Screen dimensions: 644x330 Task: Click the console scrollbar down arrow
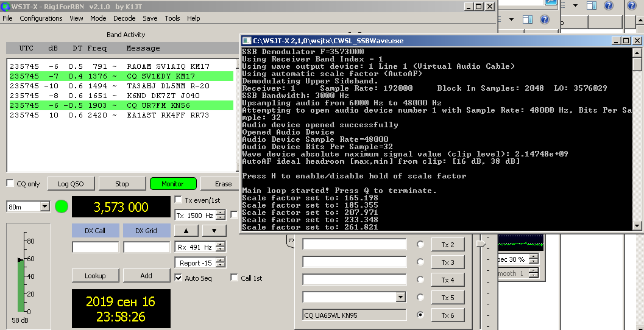click(x=637, y=225)
